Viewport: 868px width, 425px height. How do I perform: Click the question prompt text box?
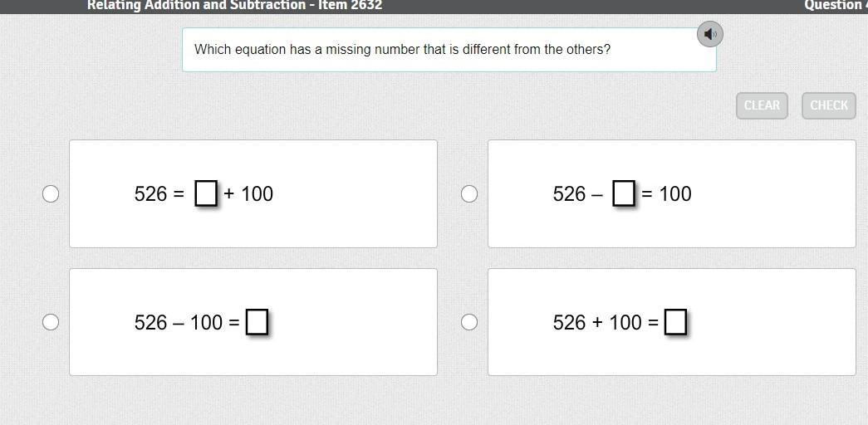click(x=449, y=50)
